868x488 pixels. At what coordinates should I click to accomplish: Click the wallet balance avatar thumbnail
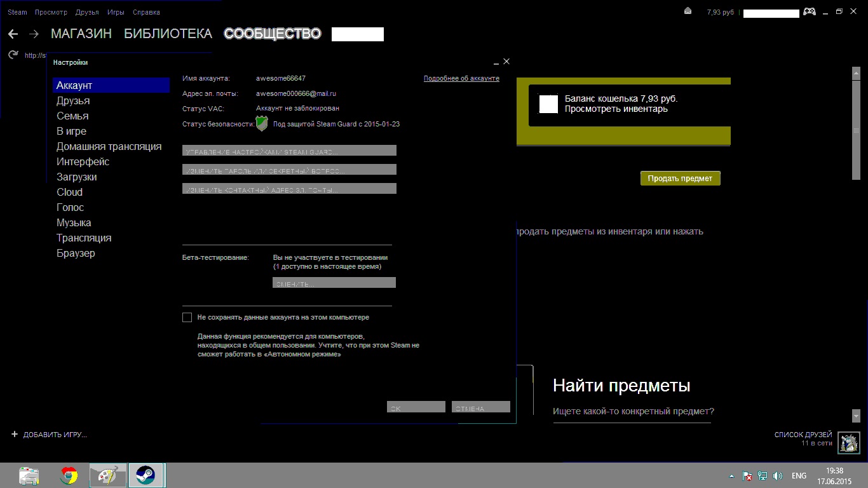[548, 104]
